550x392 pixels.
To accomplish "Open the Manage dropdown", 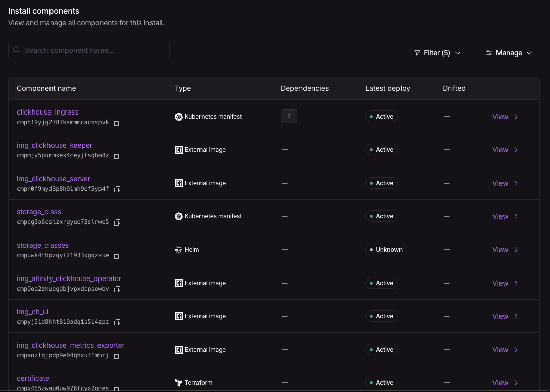I will pyautogui.click(x=509, y=53).
